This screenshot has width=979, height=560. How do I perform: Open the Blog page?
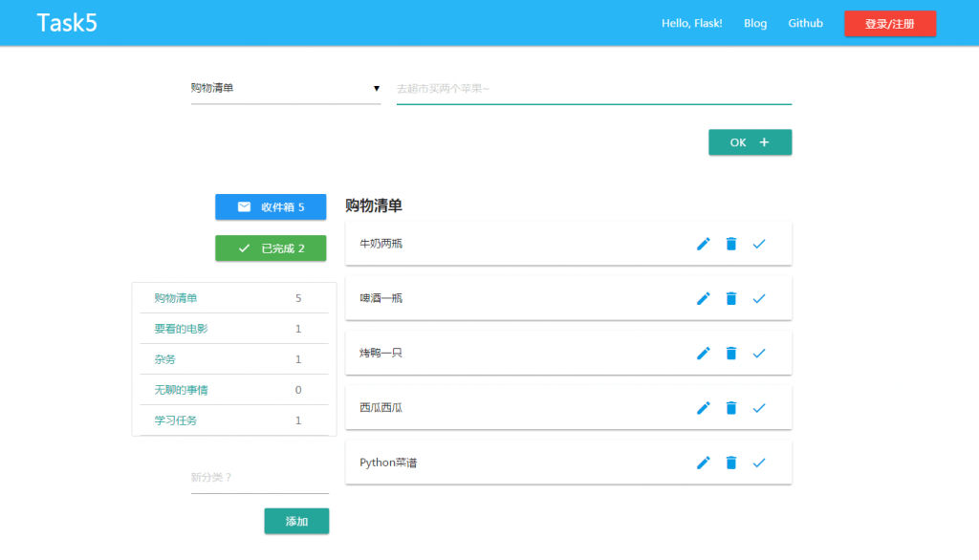755,23
